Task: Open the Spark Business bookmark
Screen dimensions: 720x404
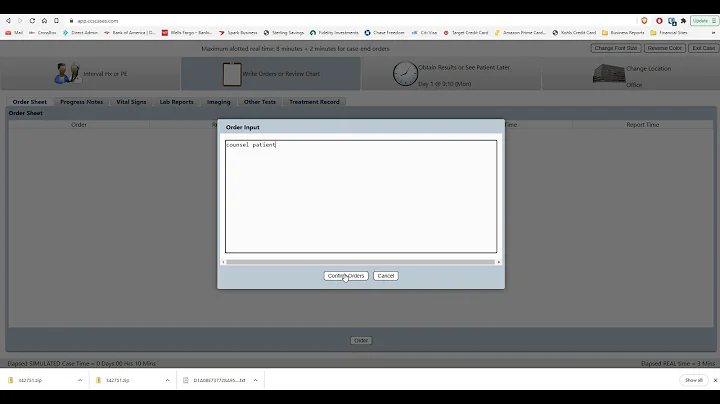Action: click(x=238, y=33)
